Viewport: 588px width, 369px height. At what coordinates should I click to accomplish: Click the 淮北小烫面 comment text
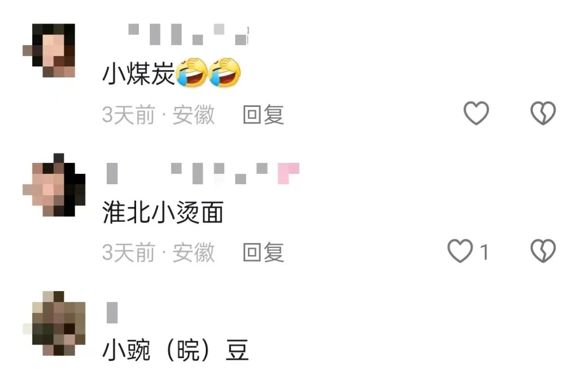click(163, 213)
